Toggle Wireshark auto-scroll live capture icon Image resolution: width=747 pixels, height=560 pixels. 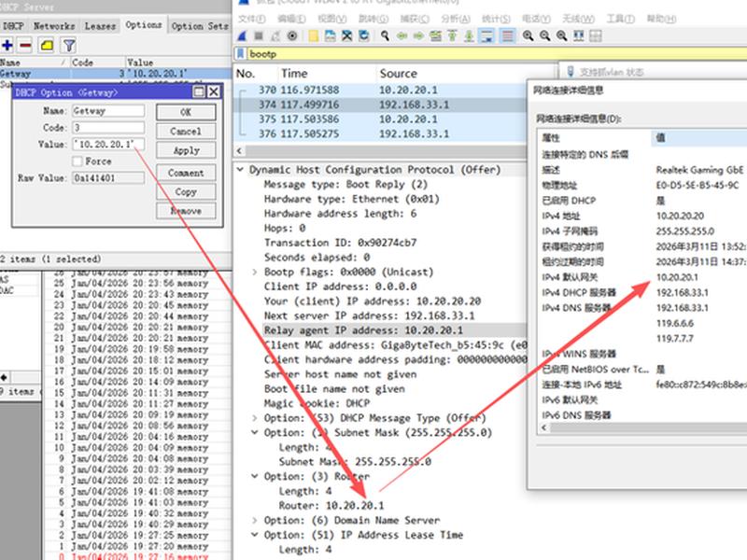486,35
